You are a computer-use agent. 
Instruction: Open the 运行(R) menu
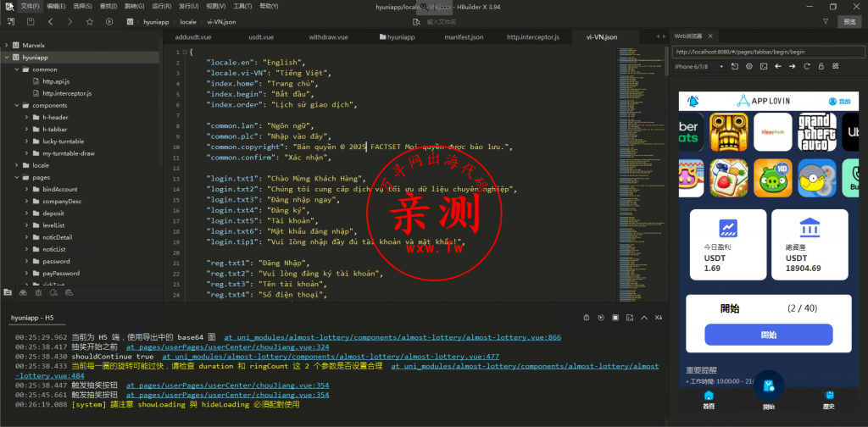(160, 6)
